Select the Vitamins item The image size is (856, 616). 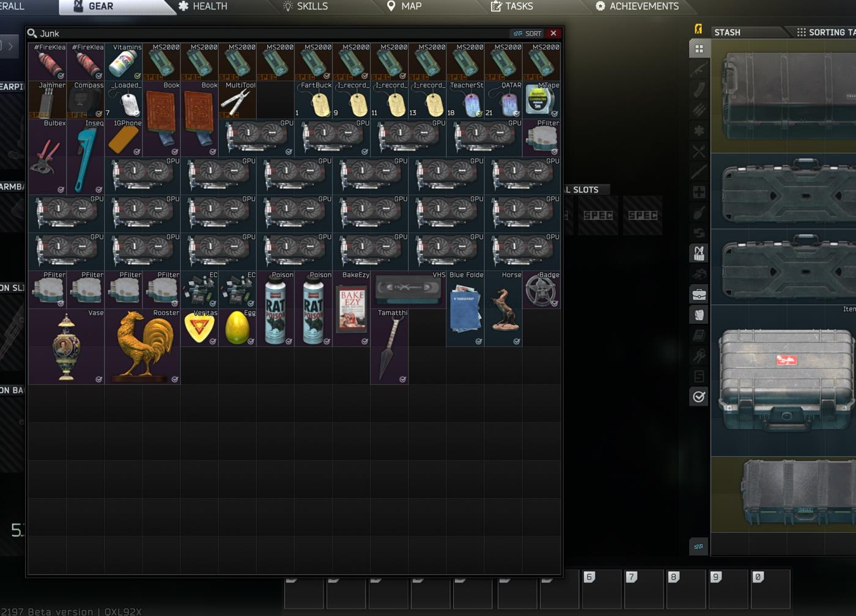point(124,62)
